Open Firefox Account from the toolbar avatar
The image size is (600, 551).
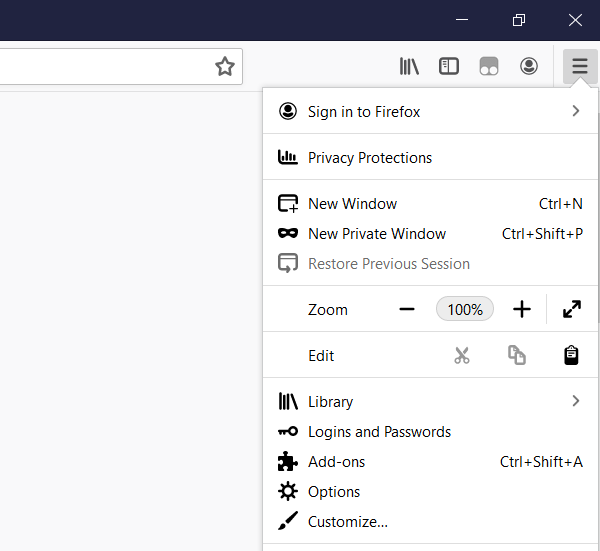pos(529,66)
